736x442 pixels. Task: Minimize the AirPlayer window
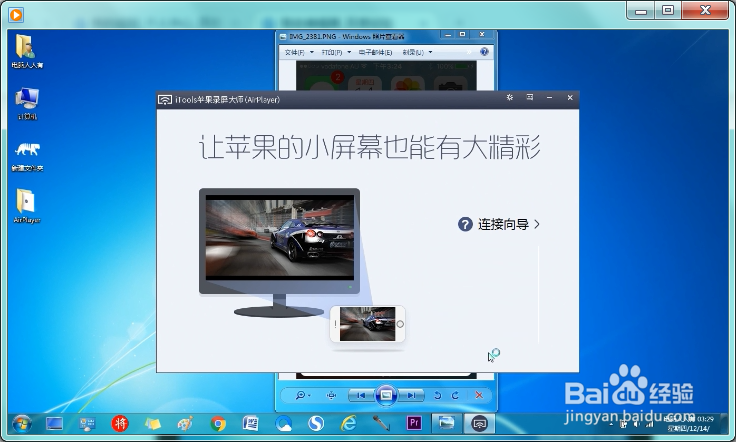(550, 98)
